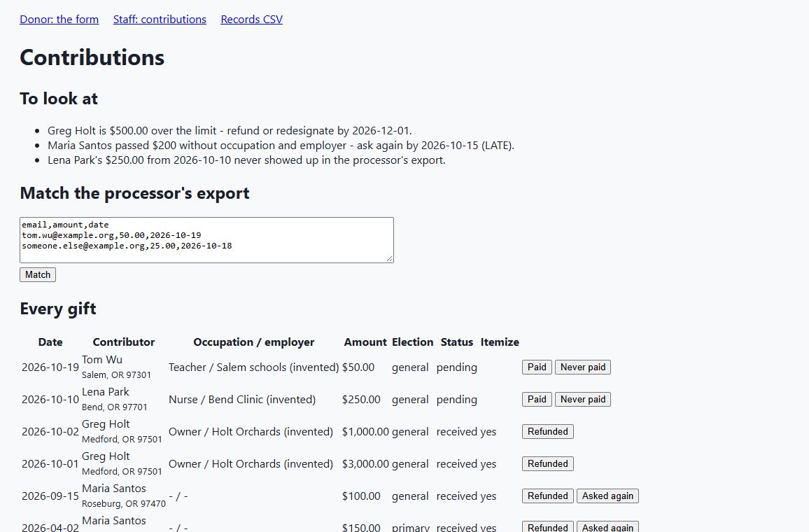Open the 'Donor: the form' link
This screenshot has height=532, width=809.
59,19
